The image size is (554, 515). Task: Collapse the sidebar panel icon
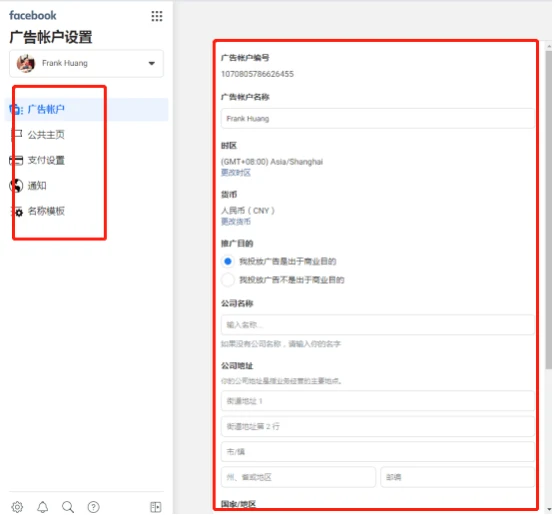[x=155, y=507]
